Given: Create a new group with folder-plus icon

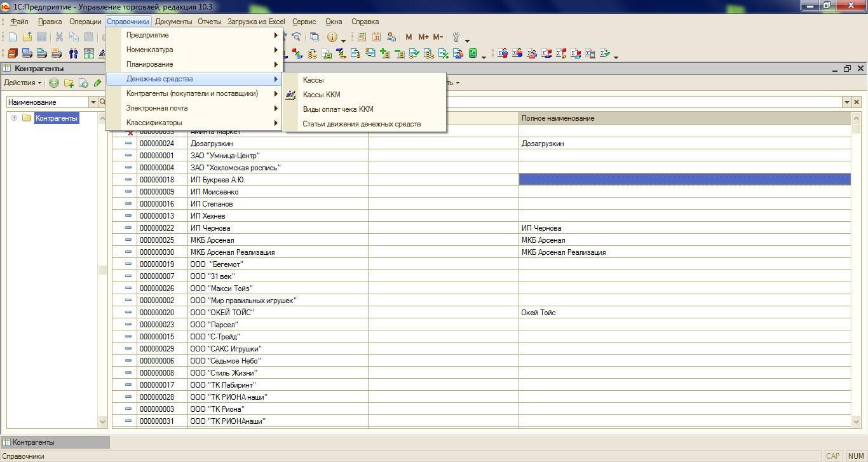Looking at the screenshot, I should (69, 83).
